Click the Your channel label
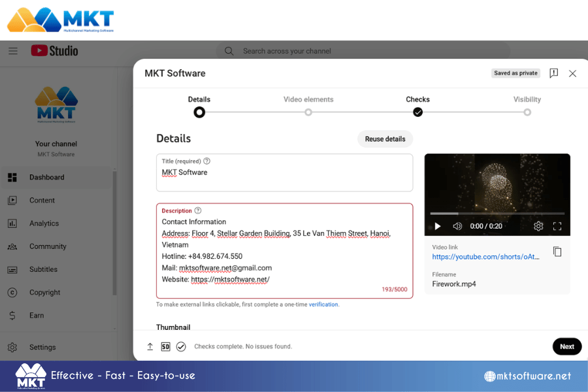The image size is (588, 392). pyautogui.click(x=56, y=144)
